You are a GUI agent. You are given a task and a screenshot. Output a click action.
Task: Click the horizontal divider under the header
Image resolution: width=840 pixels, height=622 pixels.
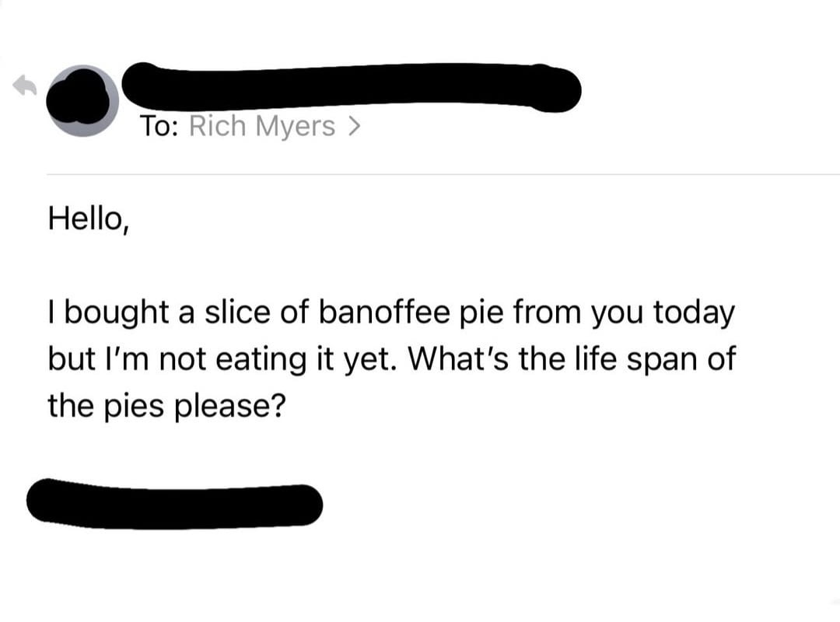click(x=442, y=174)
